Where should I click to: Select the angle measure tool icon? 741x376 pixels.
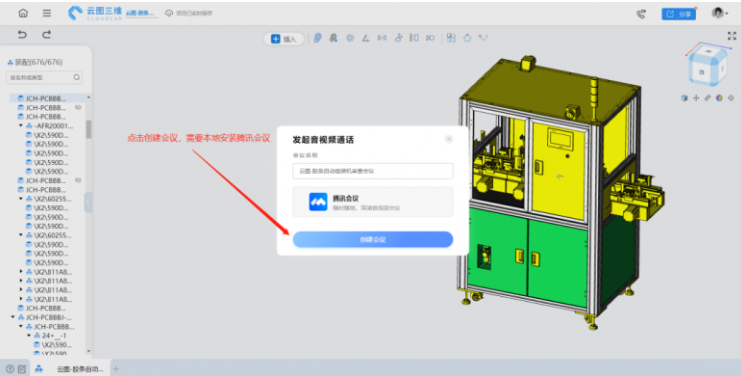(x=365, y=38)
